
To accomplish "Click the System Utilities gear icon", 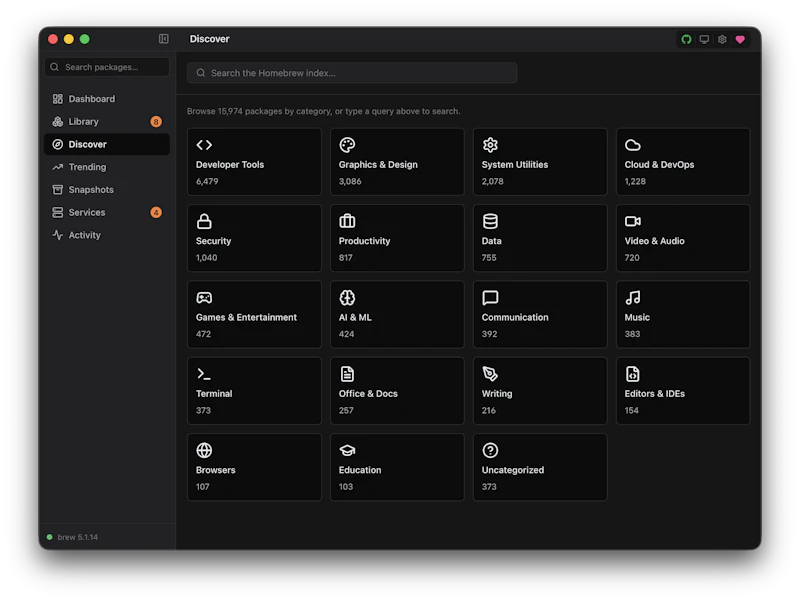I will [490, 145].
